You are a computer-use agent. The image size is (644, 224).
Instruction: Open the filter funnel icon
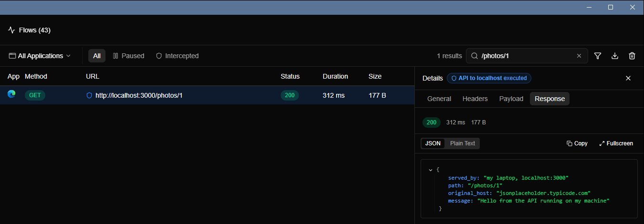coord(597,56)
